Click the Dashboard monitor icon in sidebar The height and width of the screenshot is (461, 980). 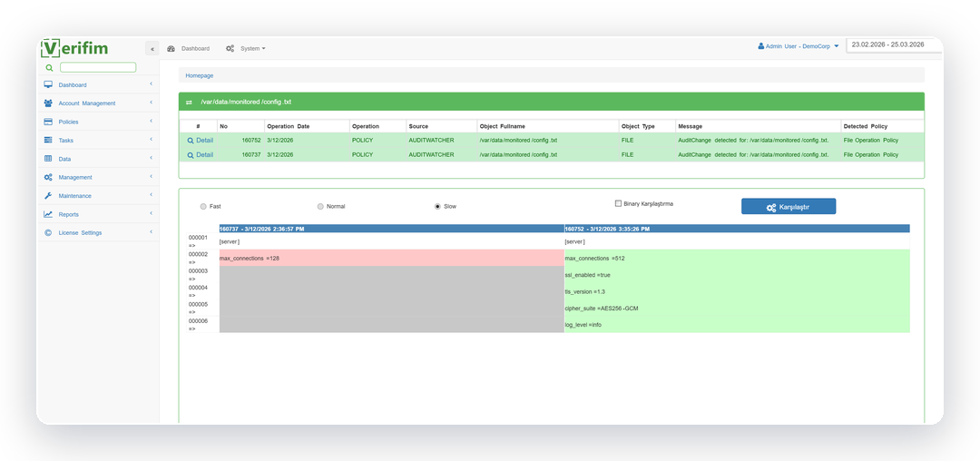pos(48,84)
